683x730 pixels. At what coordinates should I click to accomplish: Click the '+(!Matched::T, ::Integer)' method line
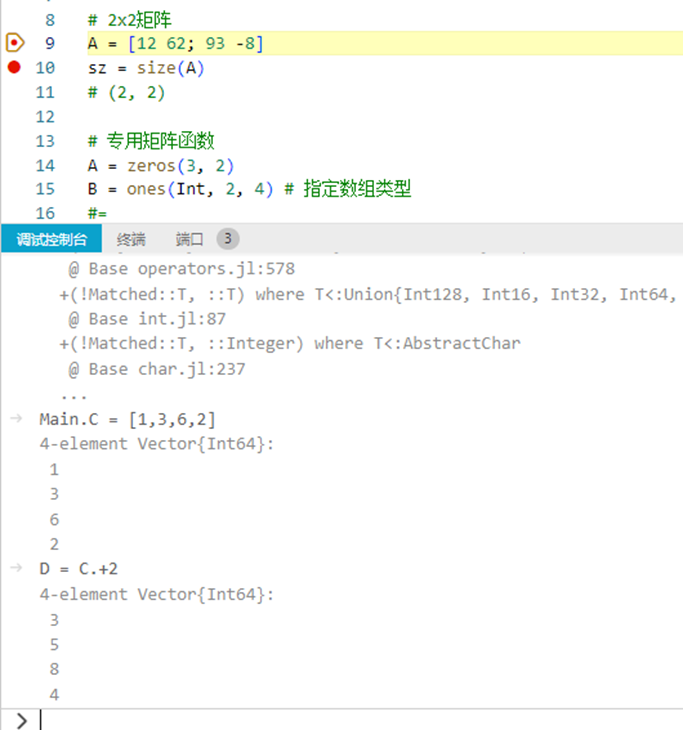coord(290,344)
